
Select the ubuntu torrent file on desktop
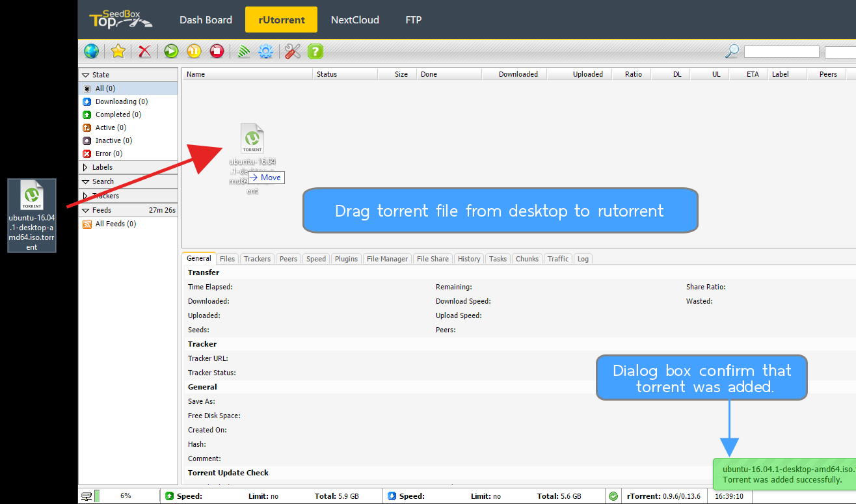point(32,216)
